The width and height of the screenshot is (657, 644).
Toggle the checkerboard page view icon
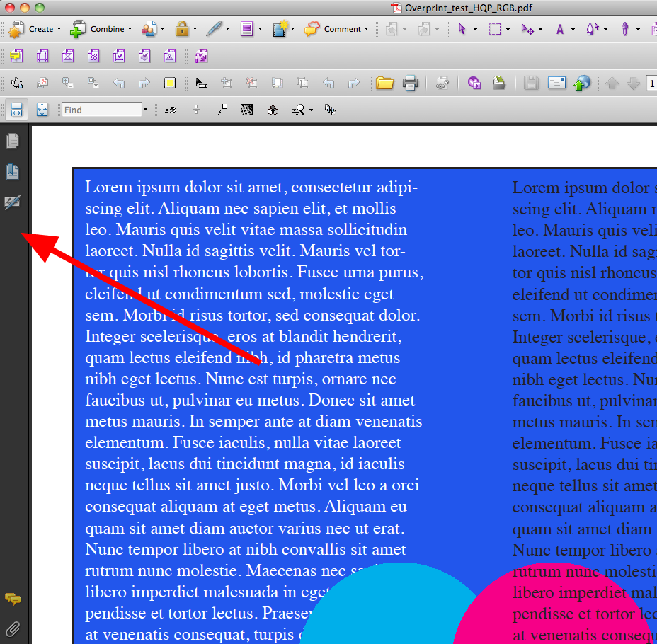93,56
